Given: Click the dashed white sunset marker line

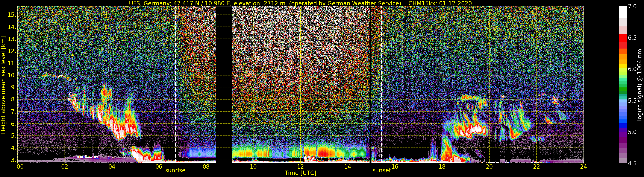Looking at the screenshot, I should tap(382, 75).
